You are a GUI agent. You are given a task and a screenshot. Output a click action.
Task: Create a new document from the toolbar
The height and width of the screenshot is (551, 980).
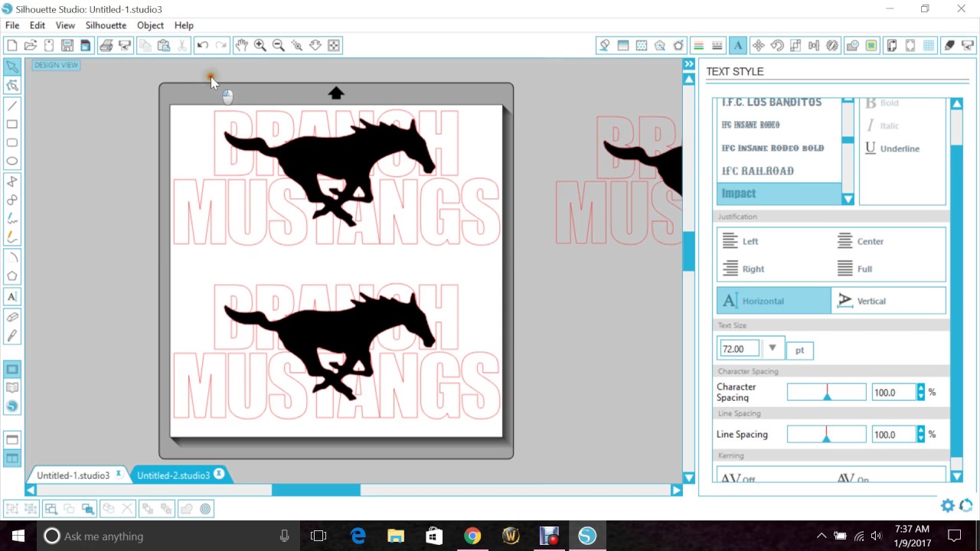(11, 45)
